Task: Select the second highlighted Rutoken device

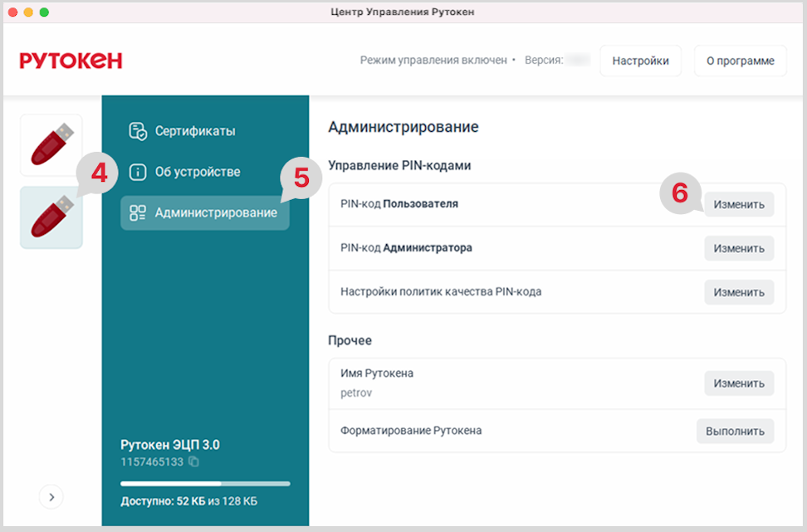Action: (x=51, y=217)
